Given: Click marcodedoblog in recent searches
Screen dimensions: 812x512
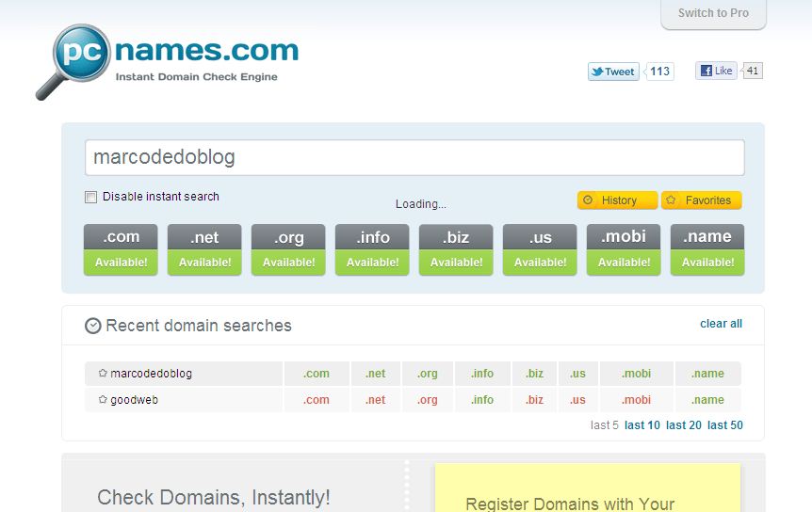Looking at the screenshot, I should coord(152,374).
